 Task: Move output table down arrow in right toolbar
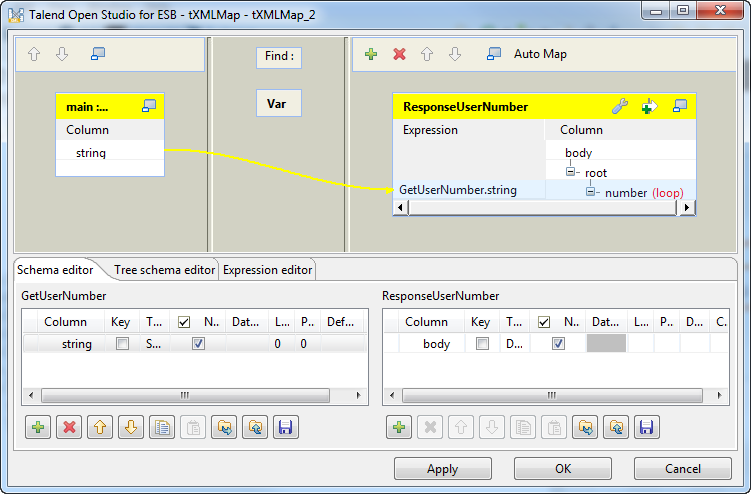click(x=455, y=54)
